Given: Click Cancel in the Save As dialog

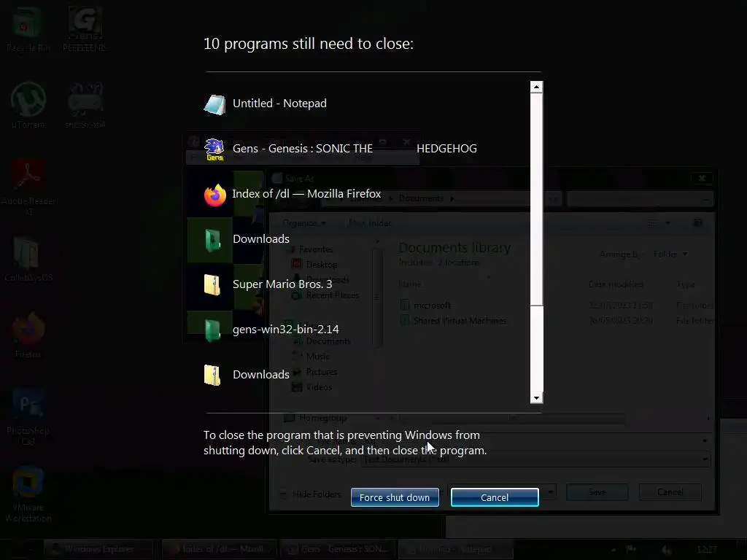Looking at the screenshot, I should pos(670,492).
